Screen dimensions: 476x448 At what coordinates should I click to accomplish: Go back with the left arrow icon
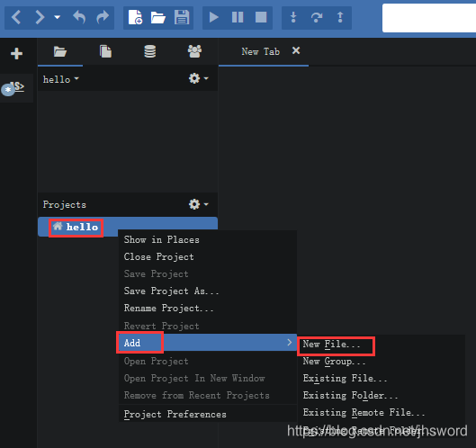[x=16, y=17]
